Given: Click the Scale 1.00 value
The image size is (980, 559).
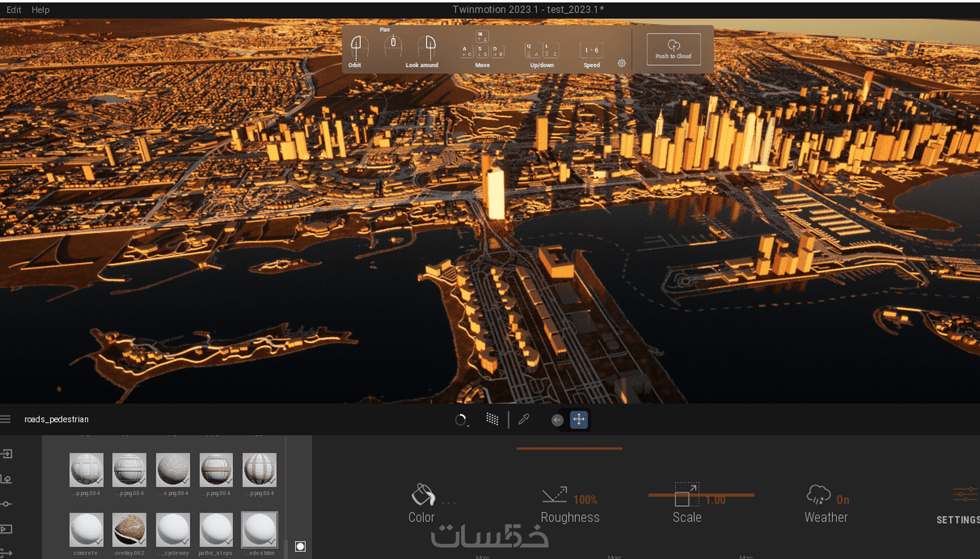Looking at the screenshot, I should pyautogui.click(x=715, y=500).
